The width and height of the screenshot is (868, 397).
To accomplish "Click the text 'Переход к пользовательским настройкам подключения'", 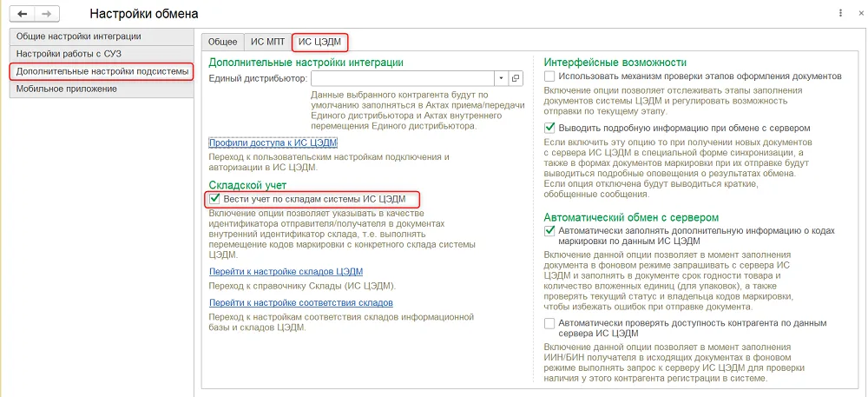I will 325,156.
